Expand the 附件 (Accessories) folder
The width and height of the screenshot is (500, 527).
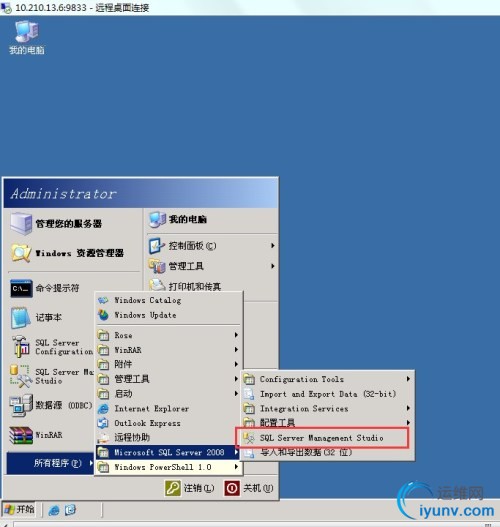pyautogui.click(x=169, y=364)
